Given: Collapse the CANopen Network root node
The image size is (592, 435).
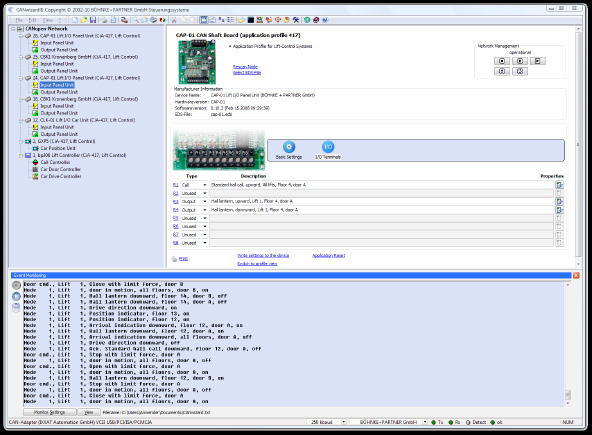Looking at the screenshot, I should coord(13,29).
